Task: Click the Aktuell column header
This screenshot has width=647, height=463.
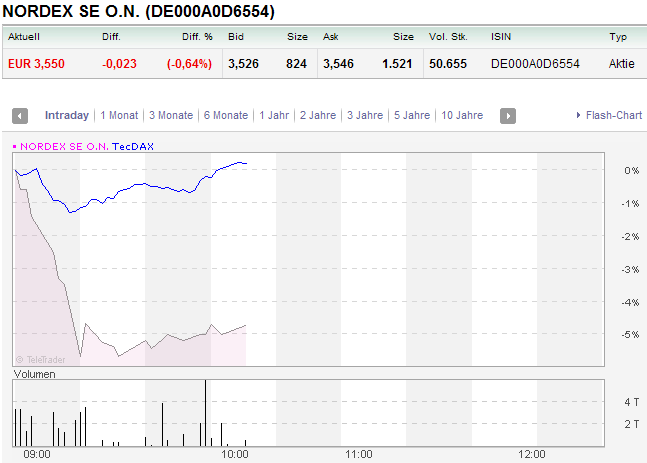Action: pos(24,37)
